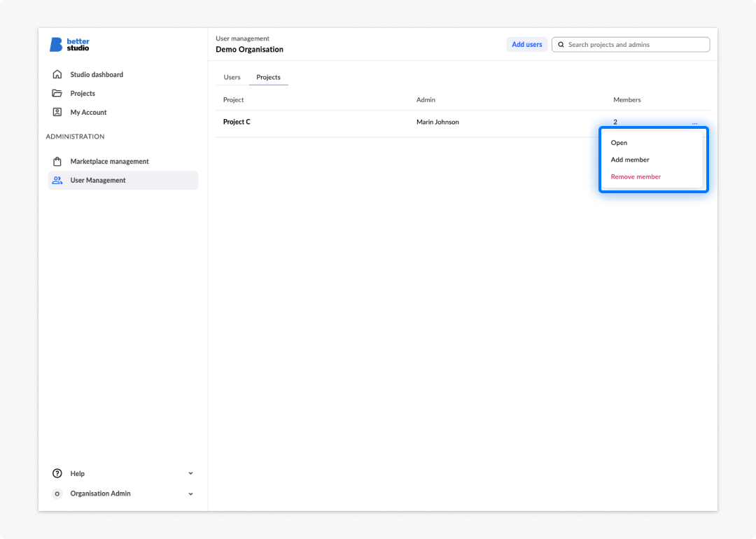Expand the Organisation Admin chevron
The height and width of the screenshot is (539, 756).
point(191,493)
